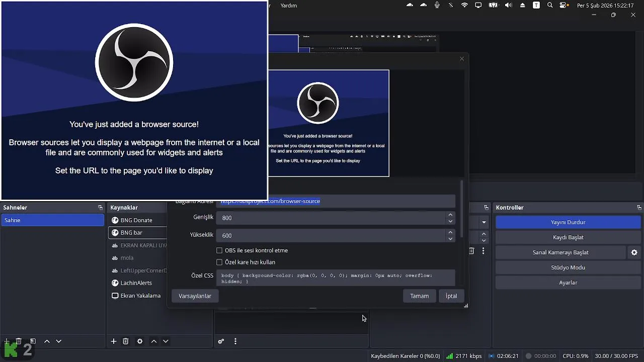Decrease Yükseklik value with down arrow
The width and height of the screenshot is (644, 362).
[x=450, y=239]
